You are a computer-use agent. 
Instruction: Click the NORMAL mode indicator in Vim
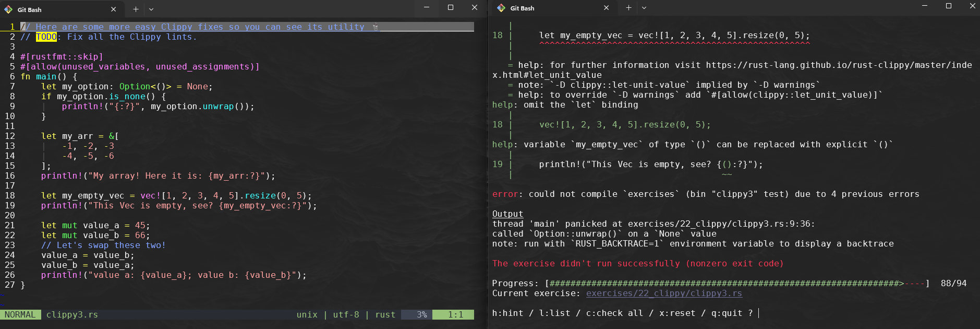20,315
